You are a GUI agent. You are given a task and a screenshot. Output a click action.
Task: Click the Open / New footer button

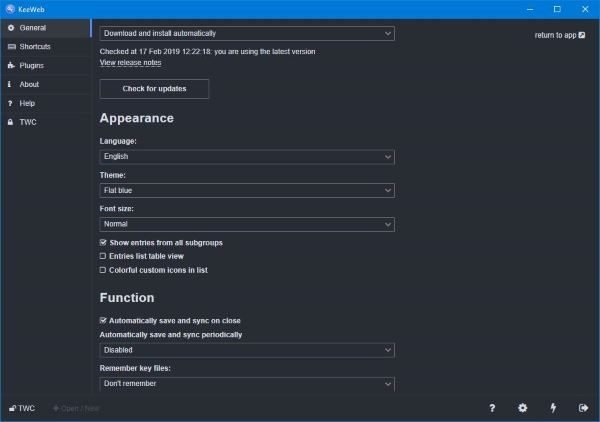coord(76,408)
